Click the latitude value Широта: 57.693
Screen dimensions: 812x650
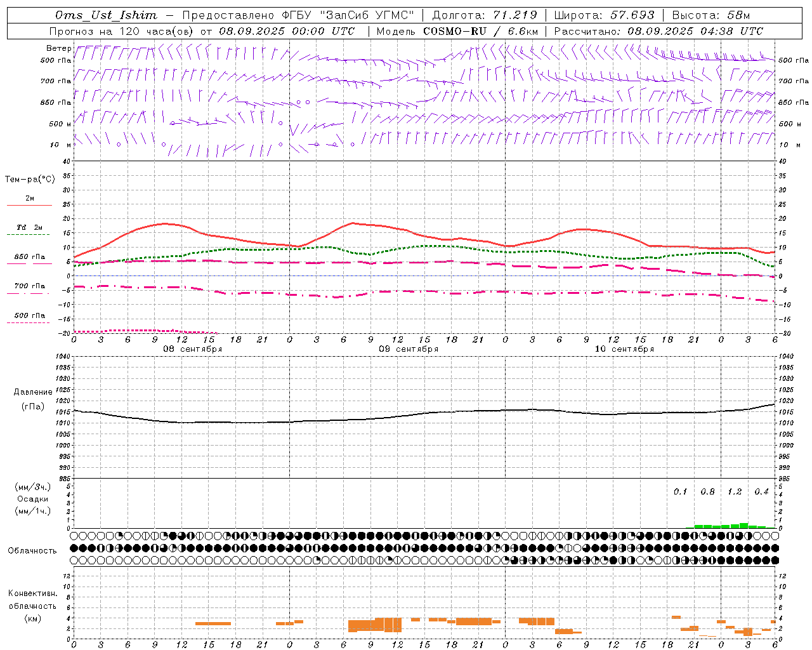pos(605,15)
